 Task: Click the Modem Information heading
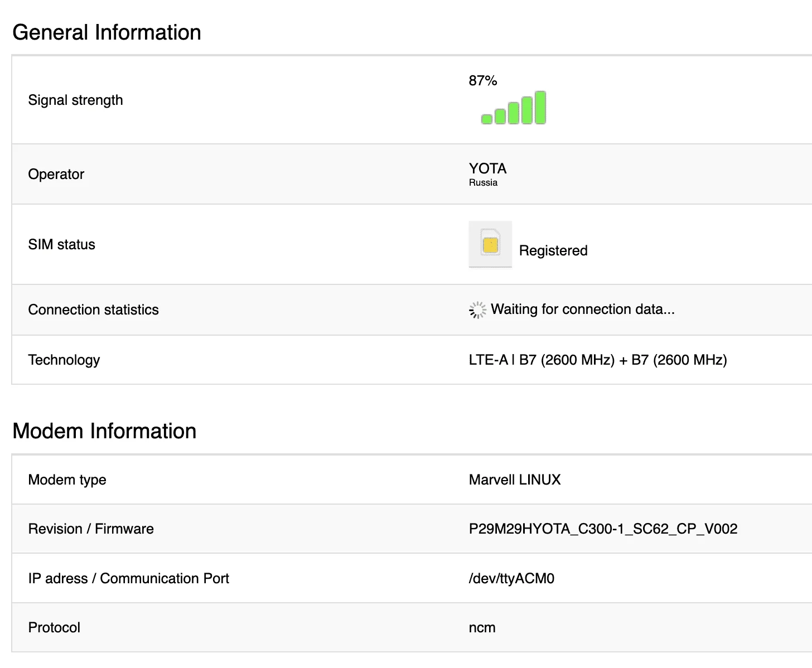[104, 431]
